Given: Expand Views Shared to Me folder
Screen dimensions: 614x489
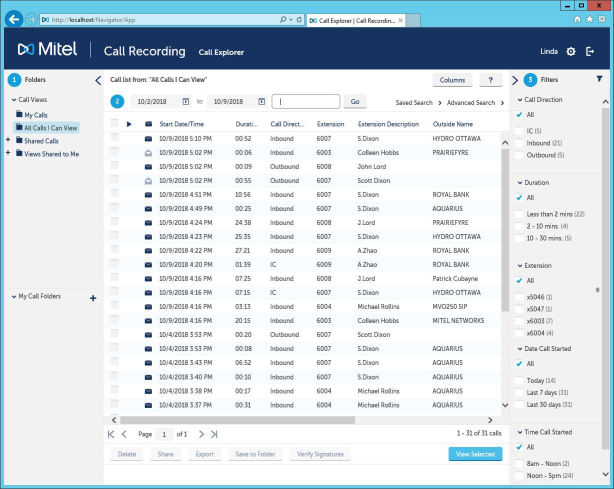Looking at the screenshot, I should pos(8,153).
